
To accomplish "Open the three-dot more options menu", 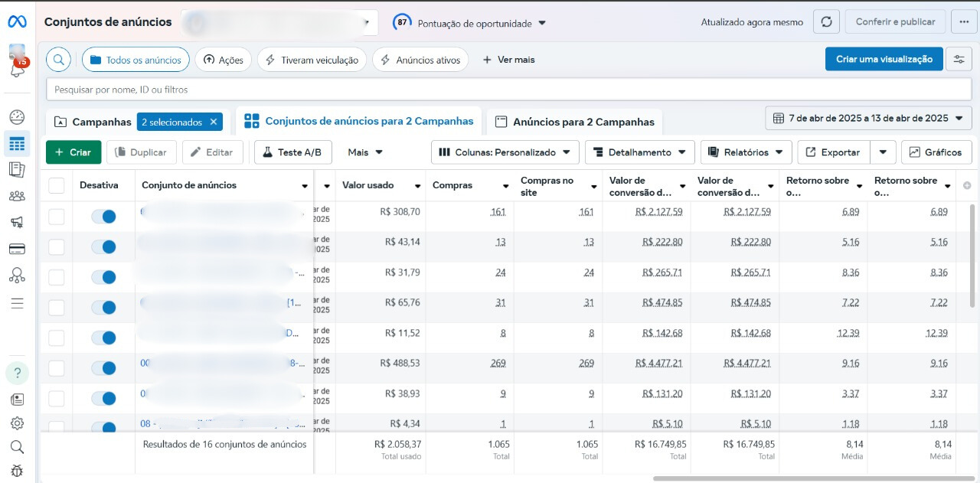I will tap(963, 22).
